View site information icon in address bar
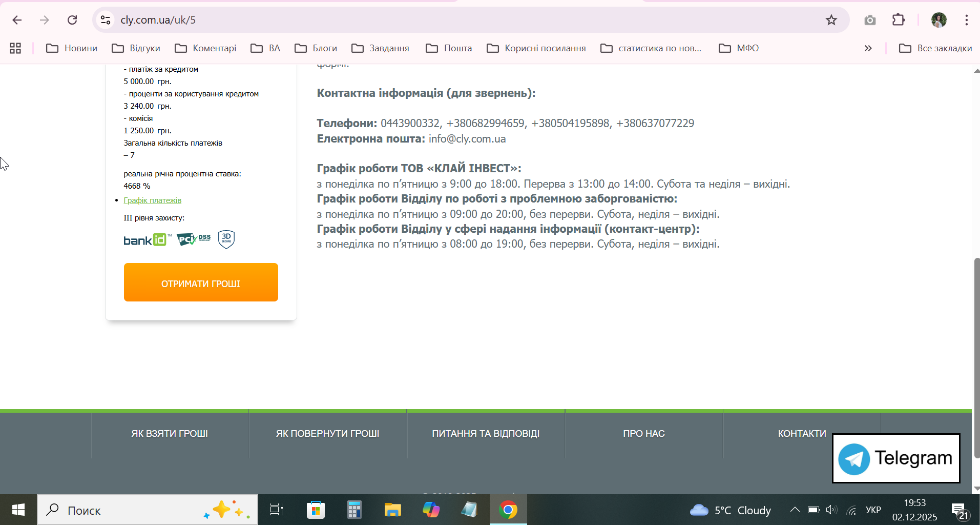The width and height of the screenshot is (980, 525). tap(106, 20)
